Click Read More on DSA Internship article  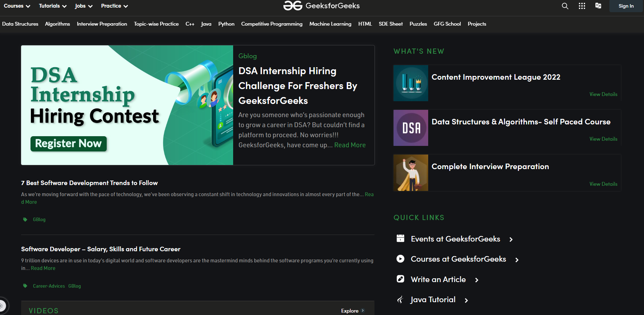(x=350, y=145)
